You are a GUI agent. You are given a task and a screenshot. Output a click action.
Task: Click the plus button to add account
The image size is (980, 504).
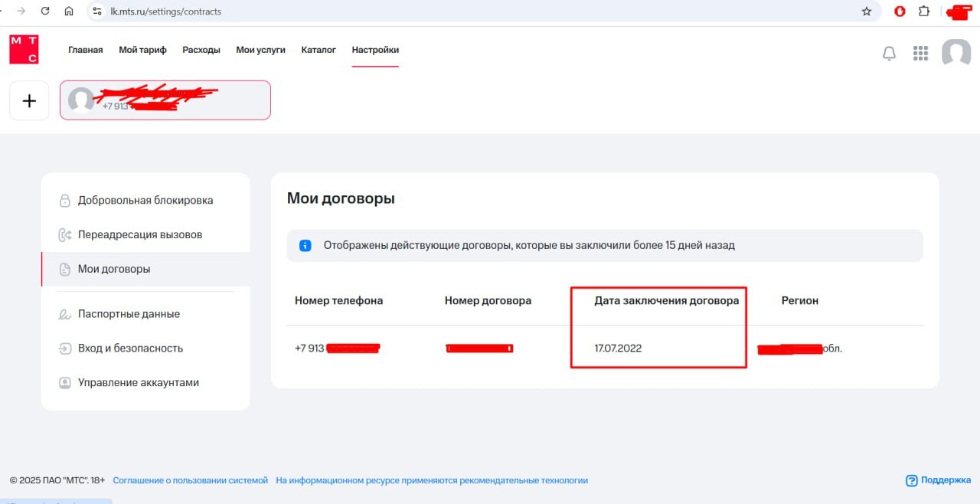(29, 101)
